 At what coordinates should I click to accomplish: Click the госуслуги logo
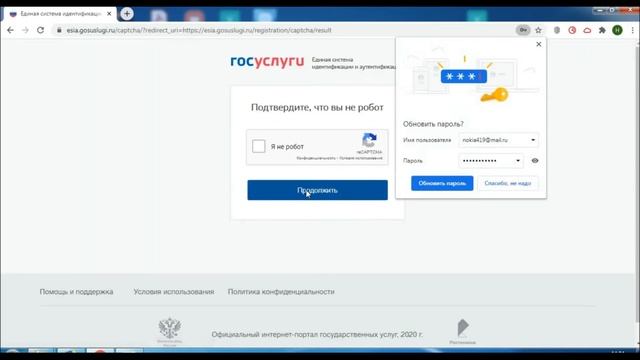pos(267,62)
